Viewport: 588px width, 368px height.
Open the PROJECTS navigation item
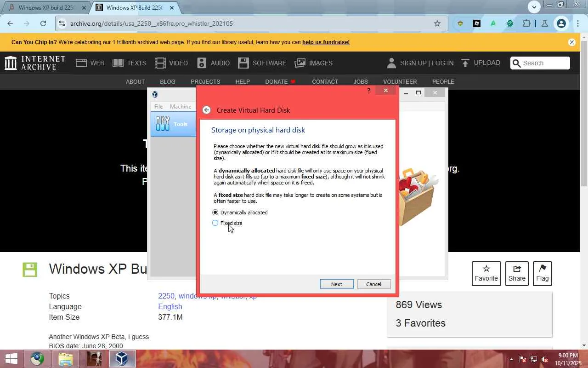tap(205, 81)
